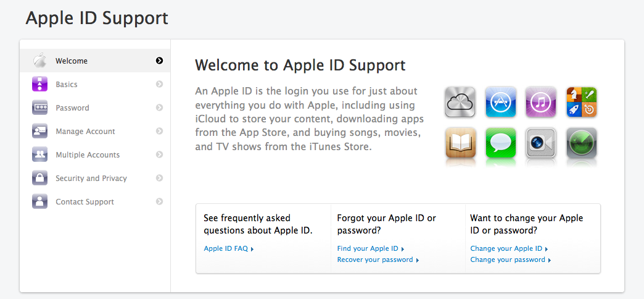Open Multiple Accounts section
The height and width of the screenshot is (299, 644).
pyautogui.click(x=95, y=154)
